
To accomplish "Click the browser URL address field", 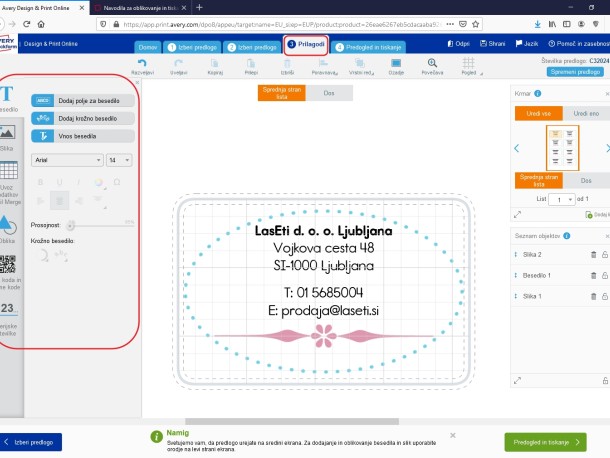I will (x=282, y=24).
